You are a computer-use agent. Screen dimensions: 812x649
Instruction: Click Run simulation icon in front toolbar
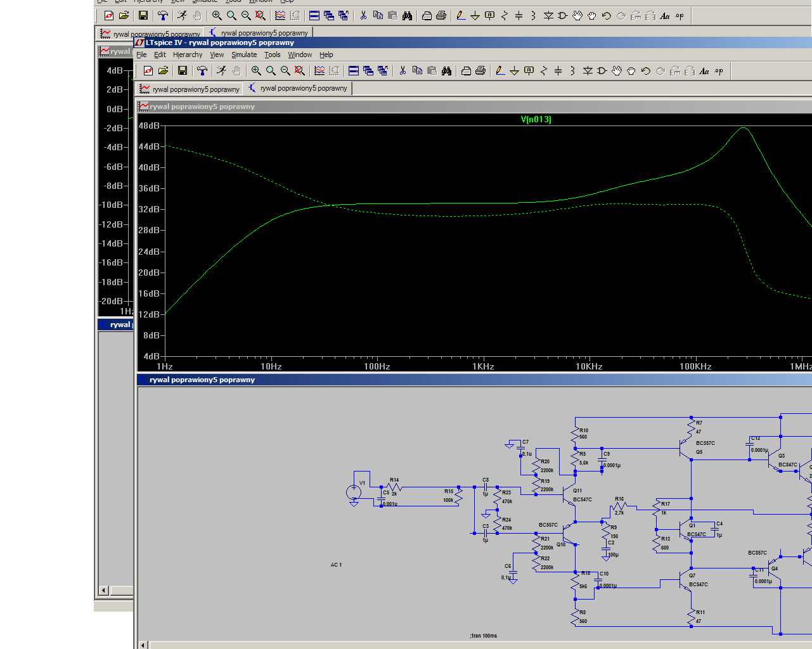tap(221, 71)
